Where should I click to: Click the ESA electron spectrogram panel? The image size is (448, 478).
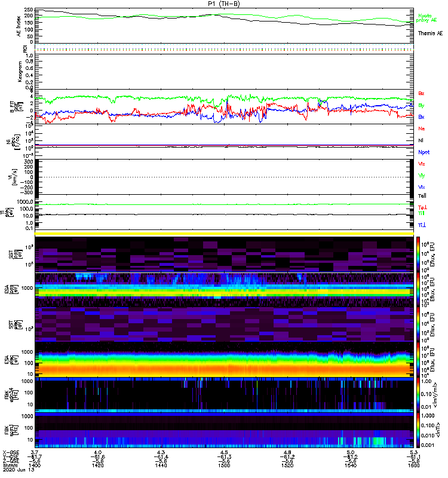point(224,360)
